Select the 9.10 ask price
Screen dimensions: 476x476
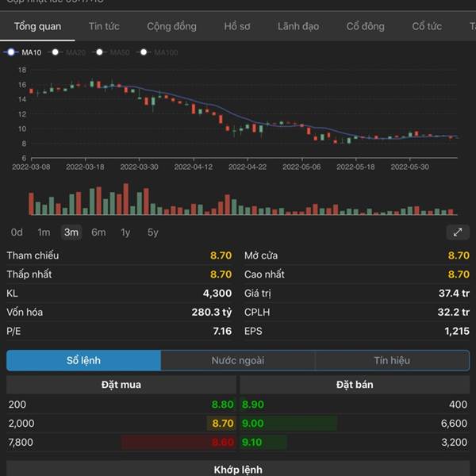click(251, 442)
